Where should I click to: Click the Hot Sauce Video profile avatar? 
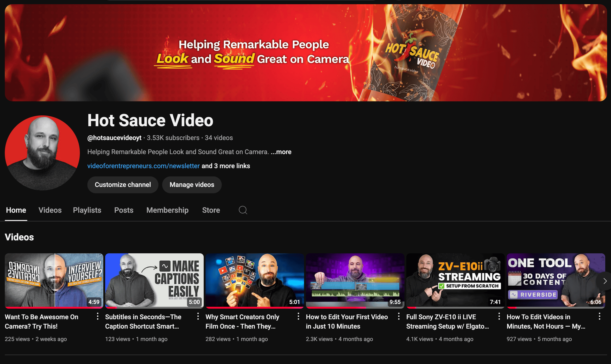point(42,153)
